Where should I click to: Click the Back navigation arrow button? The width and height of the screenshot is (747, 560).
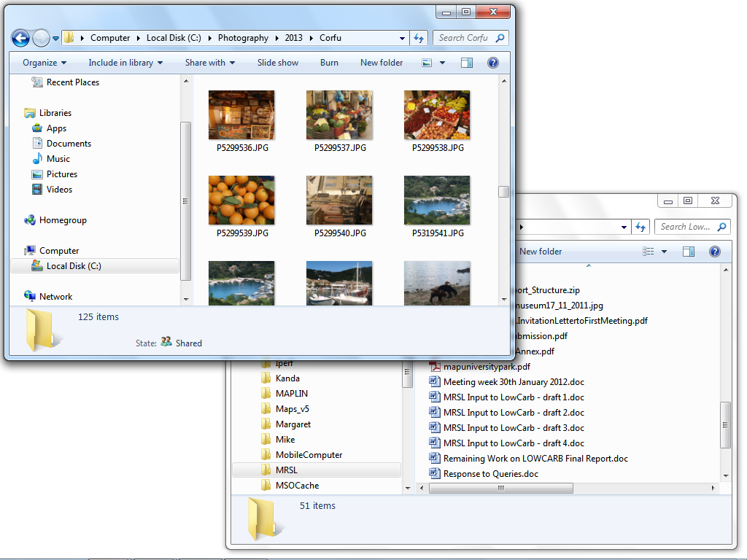pos(20,38)
